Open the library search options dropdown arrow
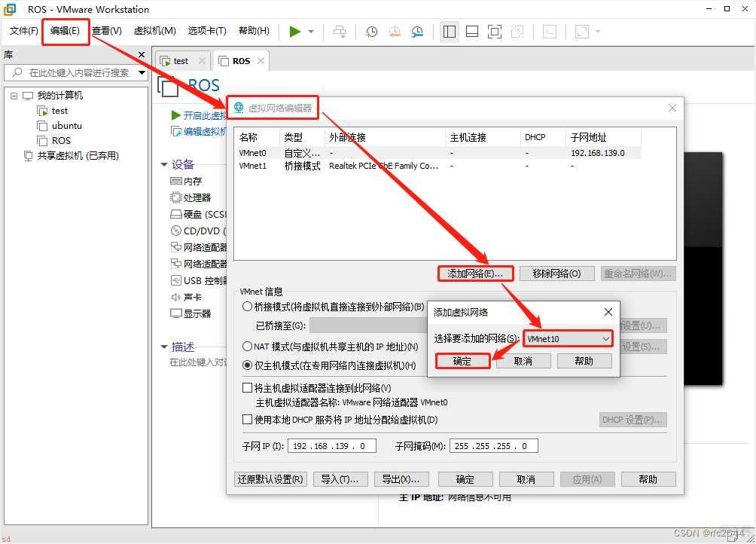The image size is (756, 544). pyautogui.click(x=142, y=73)
